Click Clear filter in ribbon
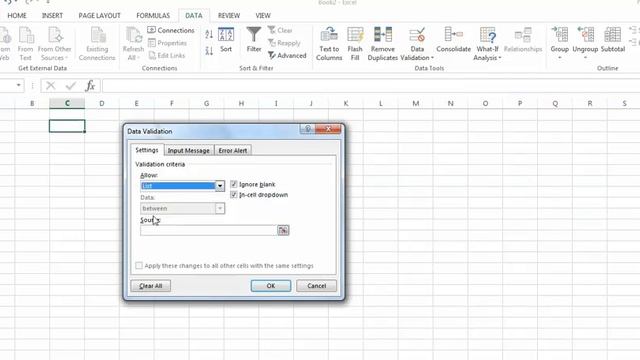 280,30
